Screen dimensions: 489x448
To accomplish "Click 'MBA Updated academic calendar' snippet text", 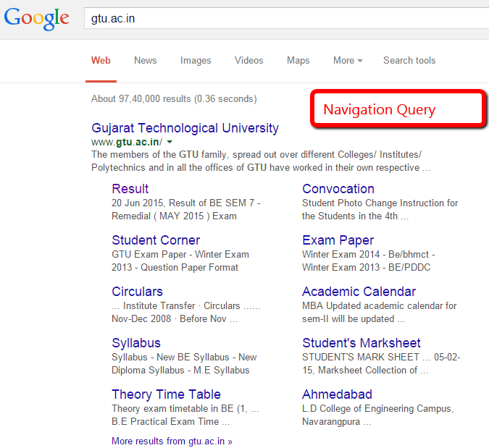I will tap(369, 306).
